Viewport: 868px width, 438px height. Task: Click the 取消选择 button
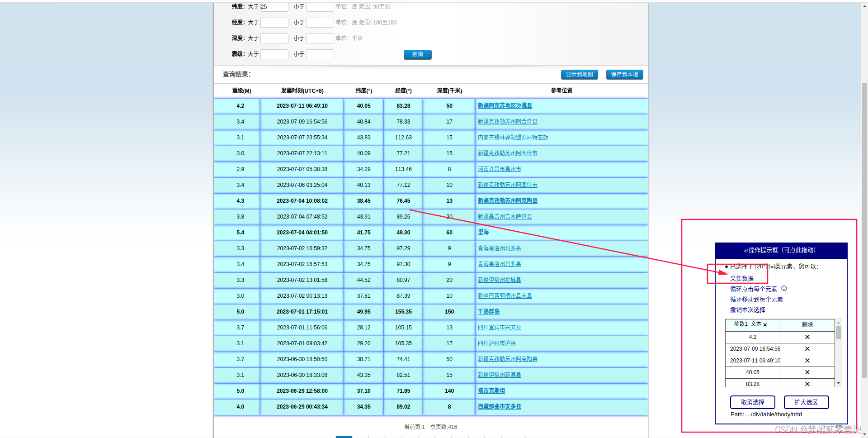(x=752, y=402)
